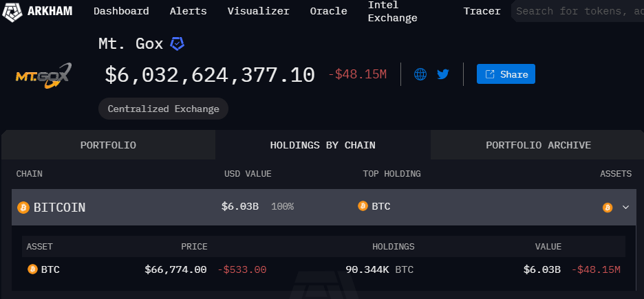Sort by the USD VALUE column header
This screenshot has width=644, height=299.
pos(248,174)
